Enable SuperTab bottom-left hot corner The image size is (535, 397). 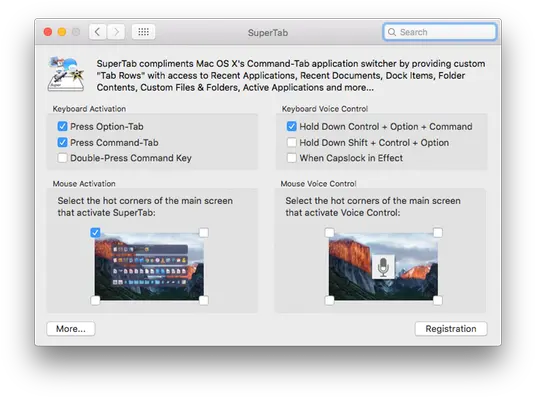tap(95, 300)
